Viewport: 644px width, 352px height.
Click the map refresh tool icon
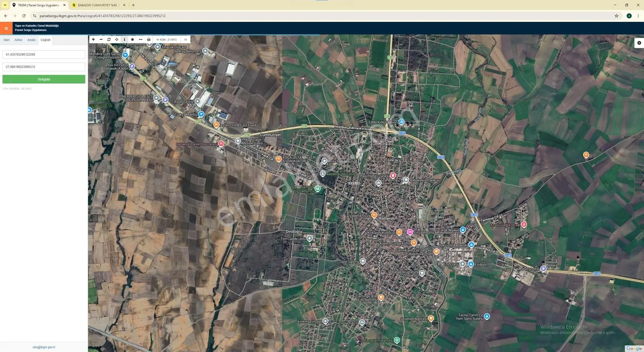point(109,39)
